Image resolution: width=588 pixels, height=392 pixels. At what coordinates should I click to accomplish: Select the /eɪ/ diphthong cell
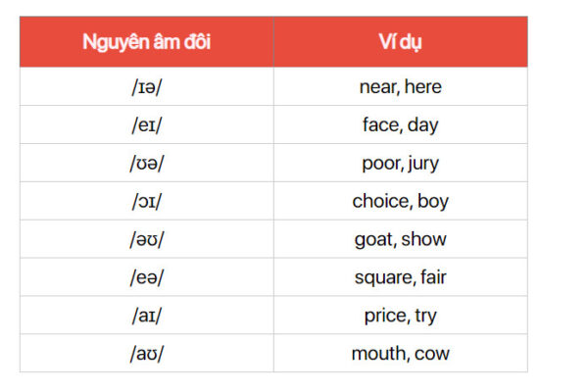pyautogui.click(x=146, y=124)
